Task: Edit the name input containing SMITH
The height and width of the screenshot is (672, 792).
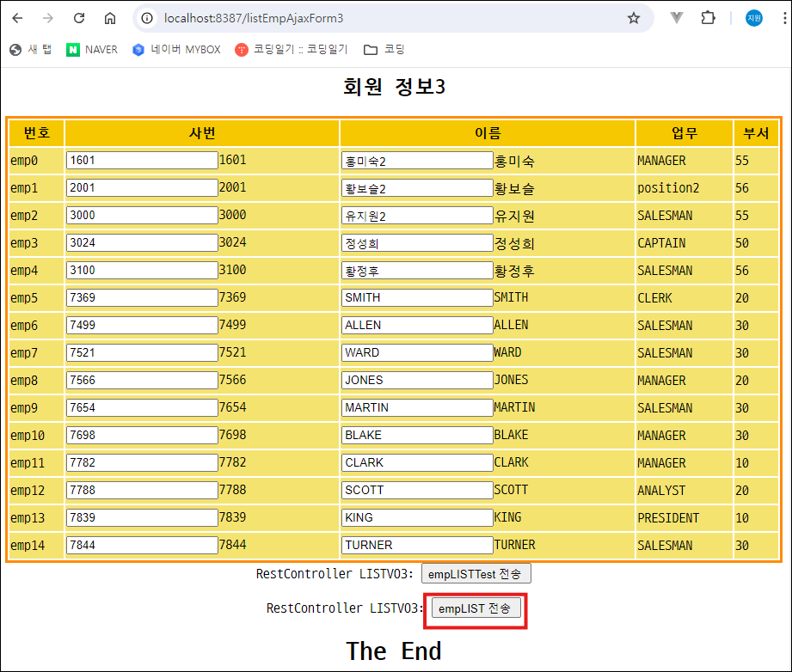Action: [417, 298]
